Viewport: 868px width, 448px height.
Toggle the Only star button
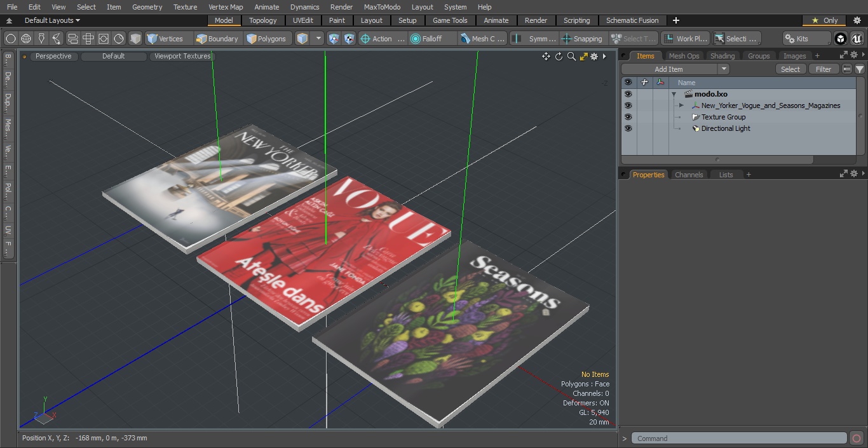824,20
